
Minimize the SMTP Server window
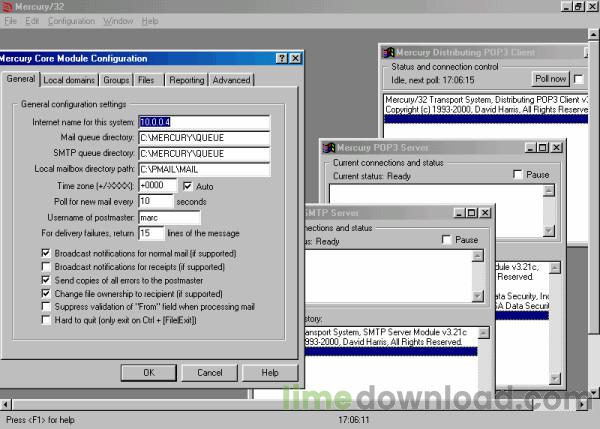tap(457, 213)
